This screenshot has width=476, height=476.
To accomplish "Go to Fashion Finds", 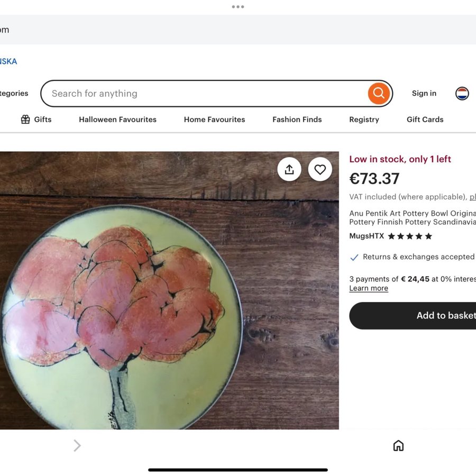I will [297, 120].
